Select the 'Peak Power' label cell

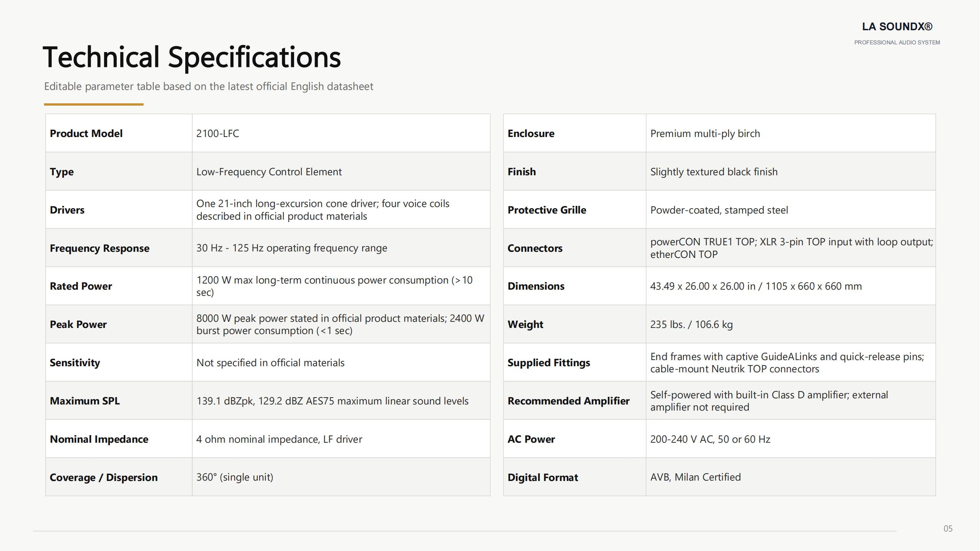point(119,324)
